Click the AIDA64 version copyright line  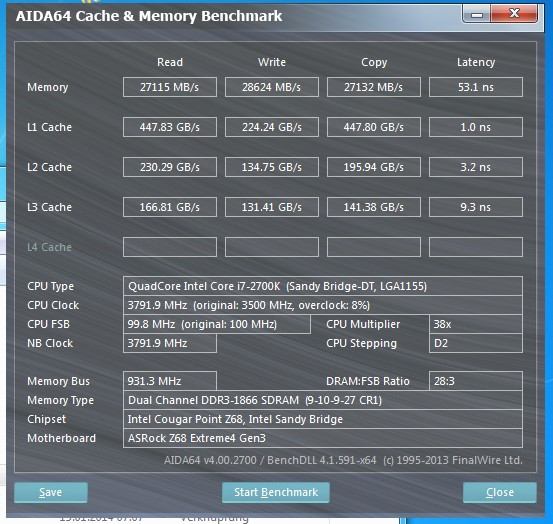click(x=343, y=460)
